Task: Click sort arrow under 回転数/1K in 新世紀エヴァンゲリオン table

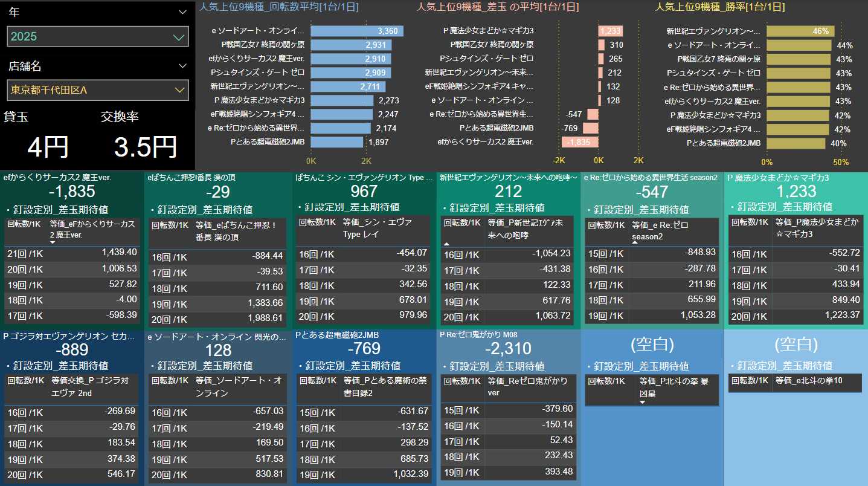Action: pos(447,243)
